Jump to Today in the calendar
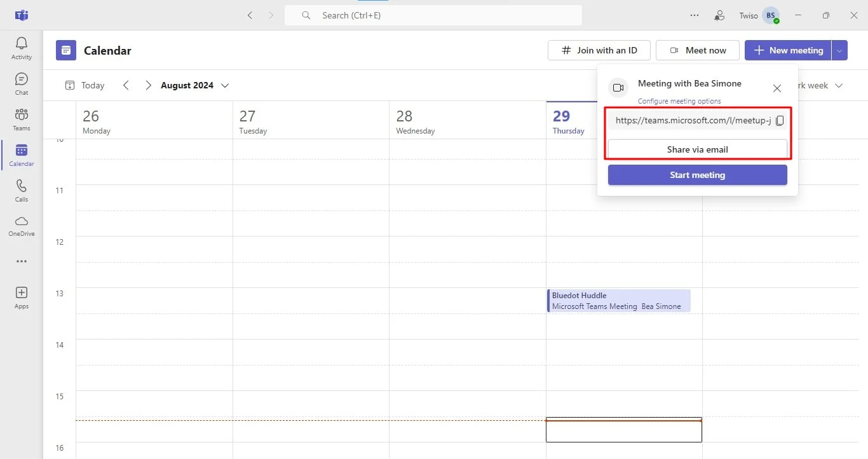The width and height of the screenshot is (868, 459). [85, 85]
